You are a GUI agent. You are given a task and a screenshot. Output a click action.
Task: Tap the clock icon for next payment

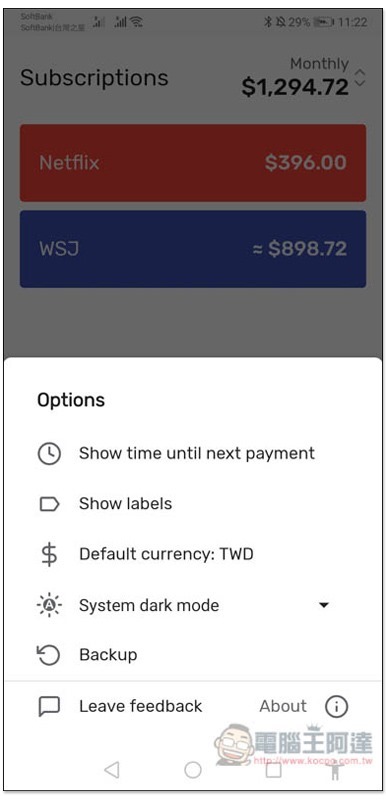click(49, 453)
